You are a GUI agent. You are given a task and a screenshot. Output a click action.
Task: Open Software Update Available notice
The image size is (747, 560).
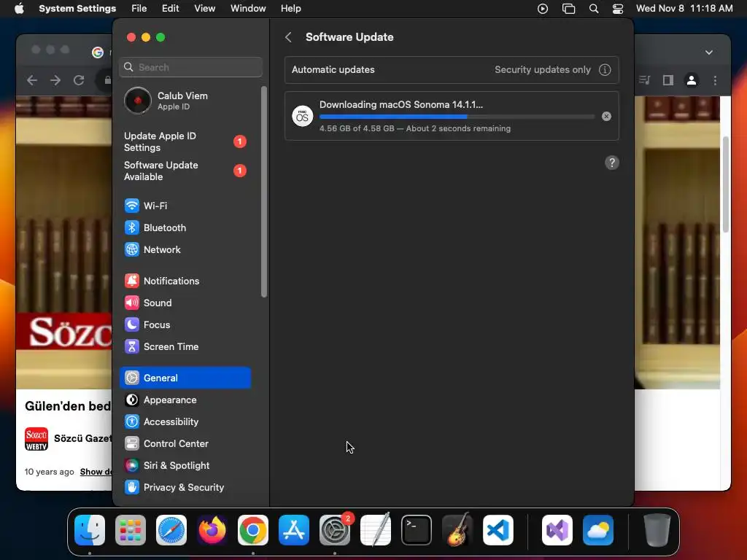(x=185, y=171)
